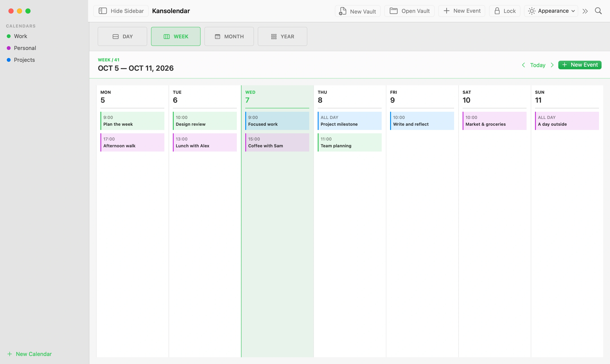Open the Plan the week event

click(132, 121)
